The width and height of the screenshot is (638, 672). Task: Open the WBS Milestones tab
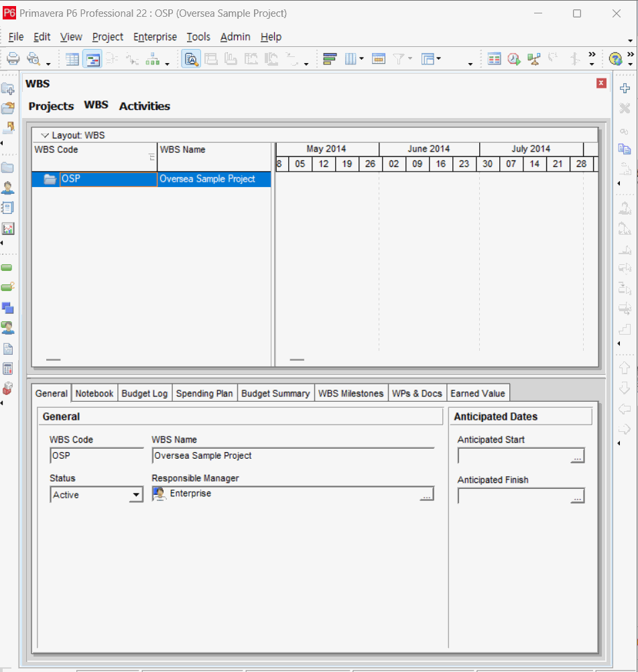(x=350, y=394)
